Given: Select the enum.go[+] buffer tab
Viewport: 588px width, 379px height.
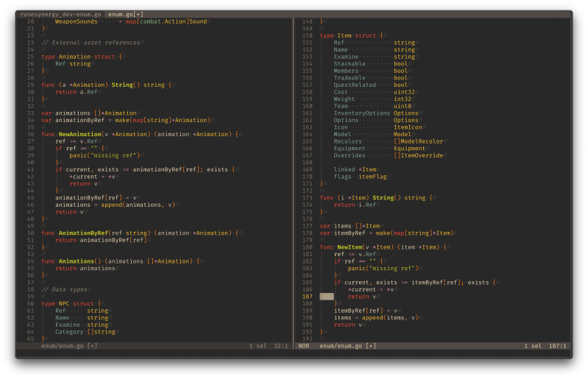Looking at the screenshot, I should [x=126, y=14].
